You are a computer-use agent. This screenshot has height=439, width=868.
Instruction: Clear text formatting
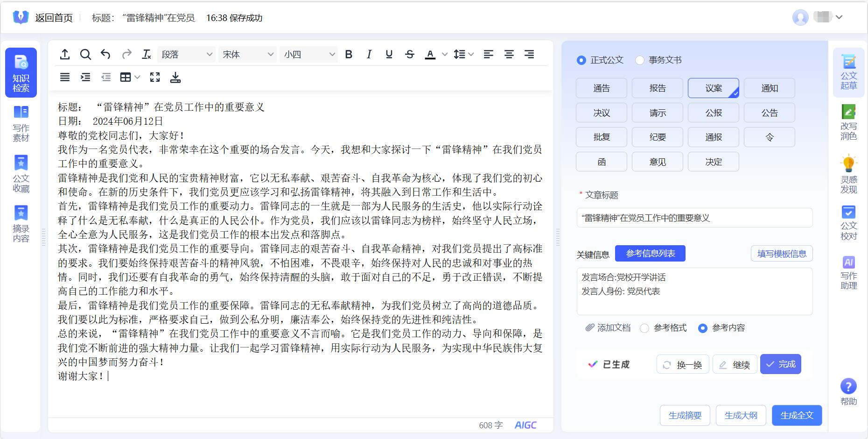coord(147,55)
